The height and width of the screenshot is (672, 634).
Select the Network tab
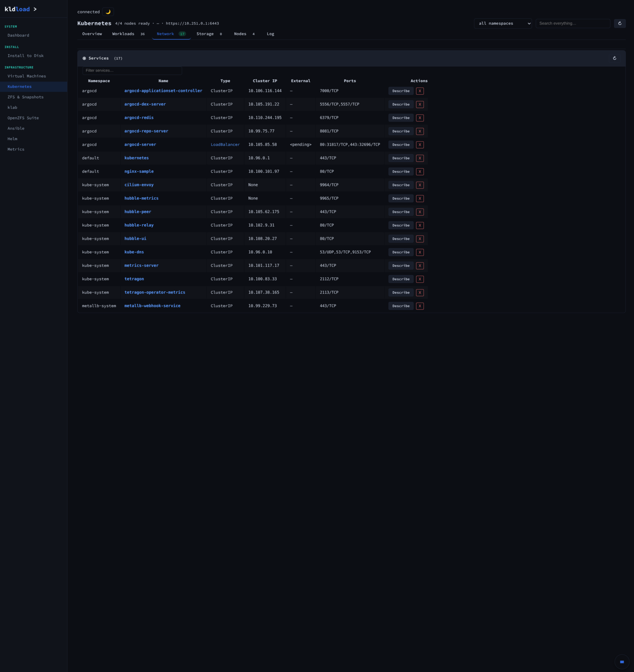pyautogui.click(x=171, y=34)
